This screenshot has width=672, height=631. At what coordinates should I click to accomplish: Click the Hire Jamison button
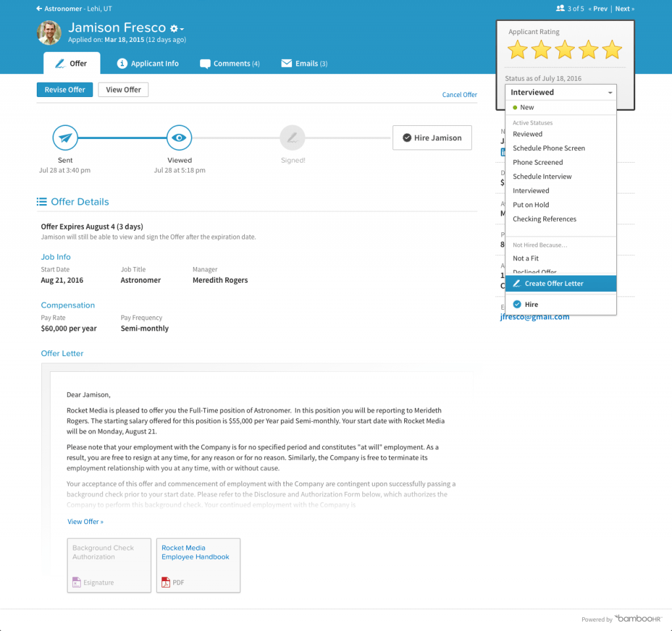tap(432, 138)
